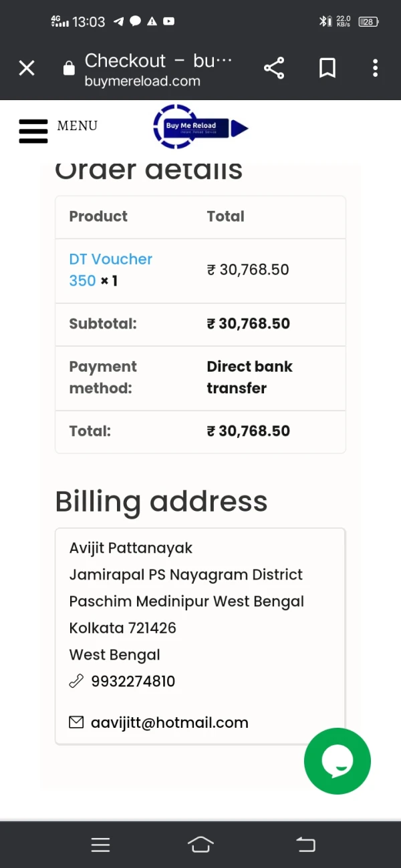
Task: Bookmark this checkout page
Action: (327, 68)
